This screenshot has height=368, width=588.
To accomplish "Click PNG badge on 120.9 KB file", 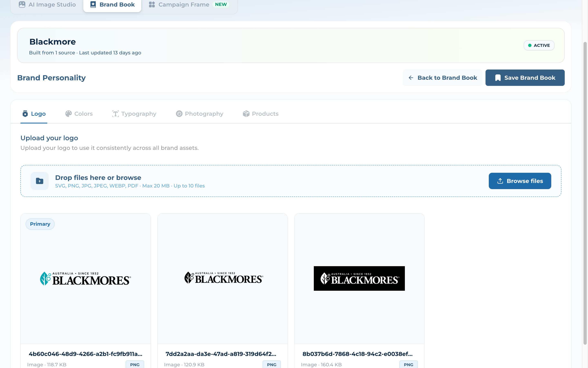I will 272,364.
